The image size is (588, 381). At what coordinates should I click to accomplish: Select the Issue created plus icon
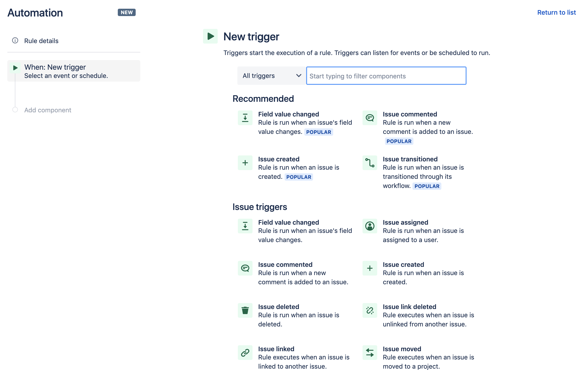245,163
